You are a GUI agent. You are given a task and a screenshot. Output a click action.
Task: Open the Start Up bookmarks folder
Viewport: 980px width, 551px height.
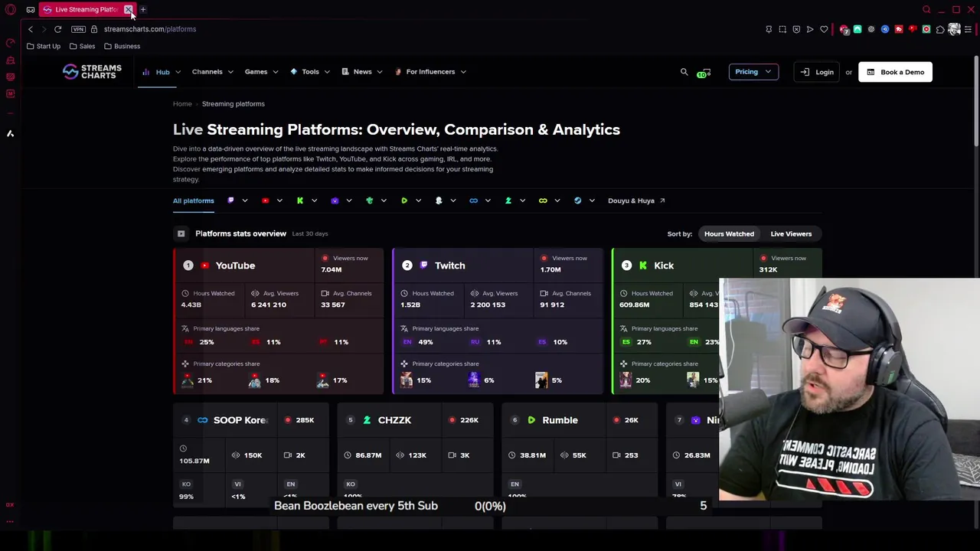tap(43, 46)
